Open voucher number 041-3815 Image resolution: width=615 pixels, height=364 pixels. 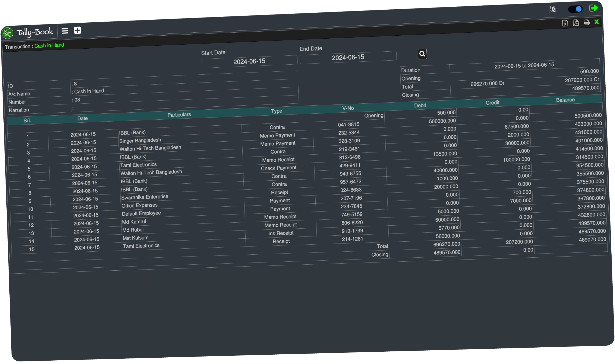point(348,125)
